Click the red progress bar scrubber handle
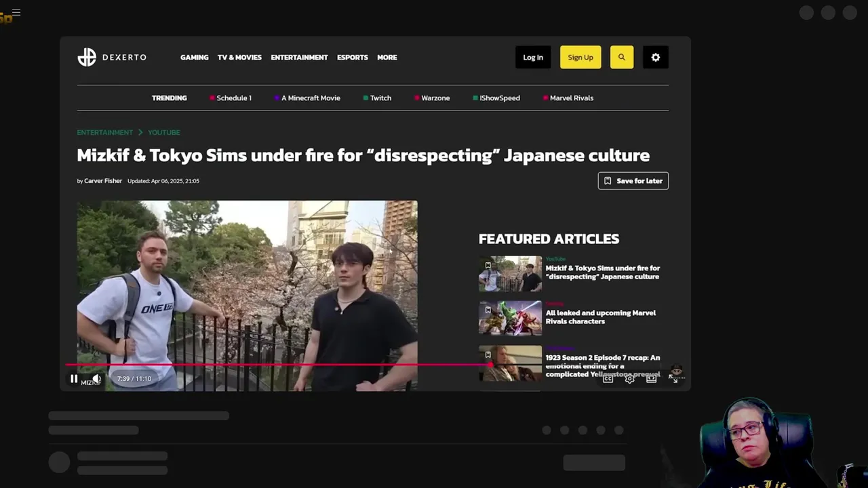The height and width of the screenshot is (488, 868). tap(490, 365)
